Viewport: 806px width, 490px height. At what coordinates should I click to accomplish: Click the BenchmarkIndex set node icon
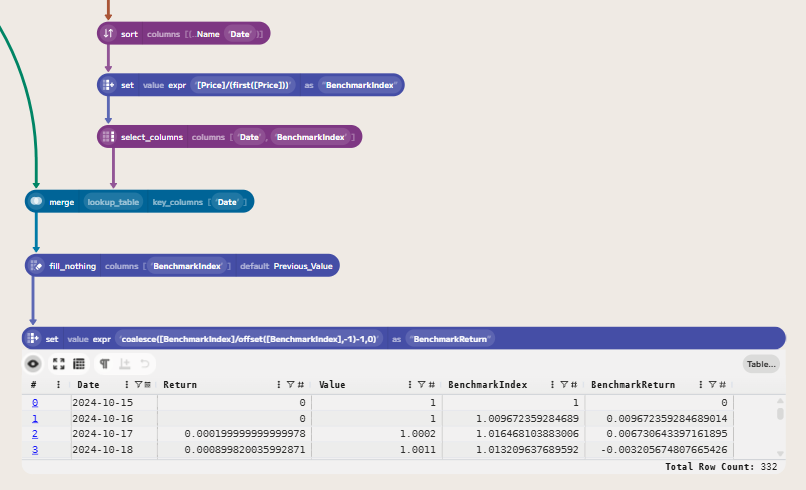point(108,85)
